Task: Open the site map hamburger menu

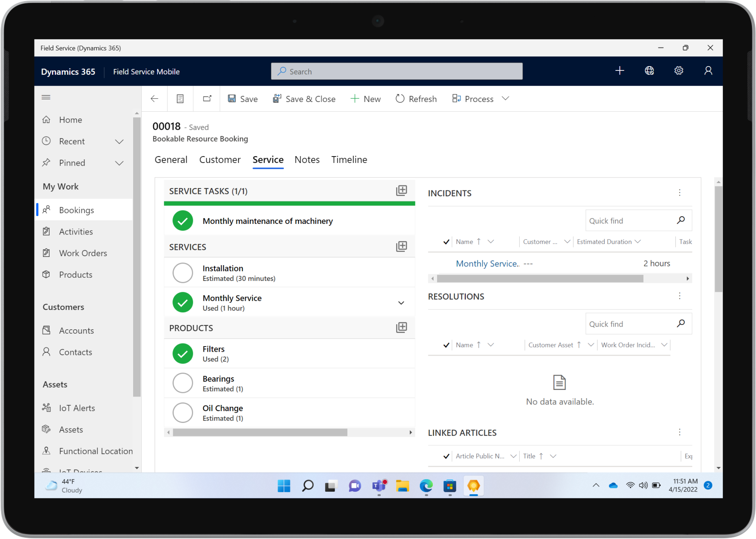Action: pos(46,97)
